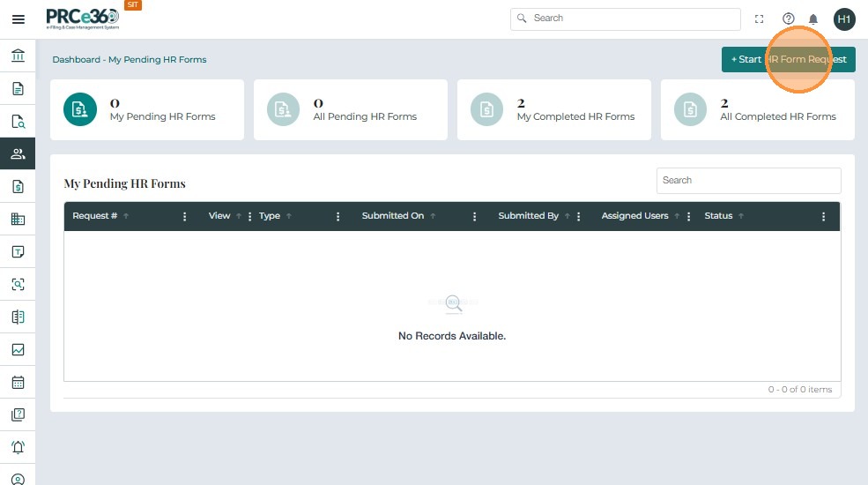Viewport: 868px width, 485px height.
Task: Focus the top global Search field
Action: tap(625, 19)
